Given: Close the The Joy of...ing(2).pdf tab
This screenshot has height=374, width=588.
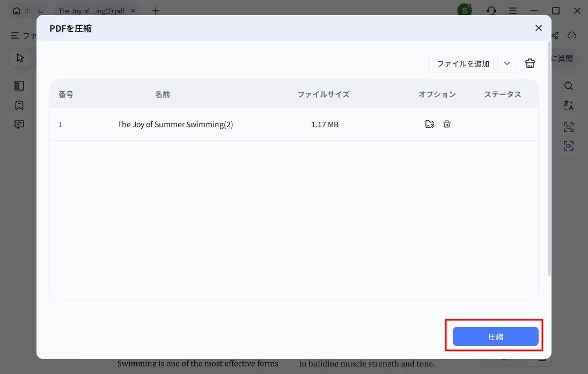Looking at the screenshot, I should click(133, 11).
